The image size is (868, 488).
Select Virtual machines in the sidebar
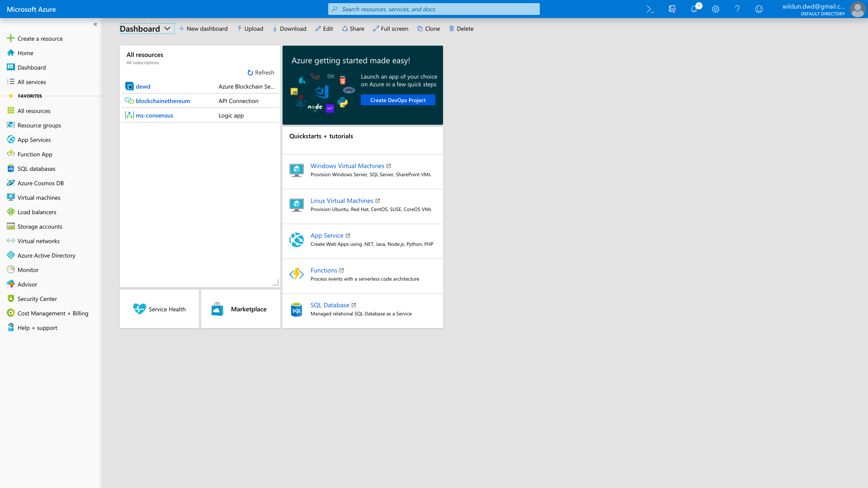(x=39, y=197)
